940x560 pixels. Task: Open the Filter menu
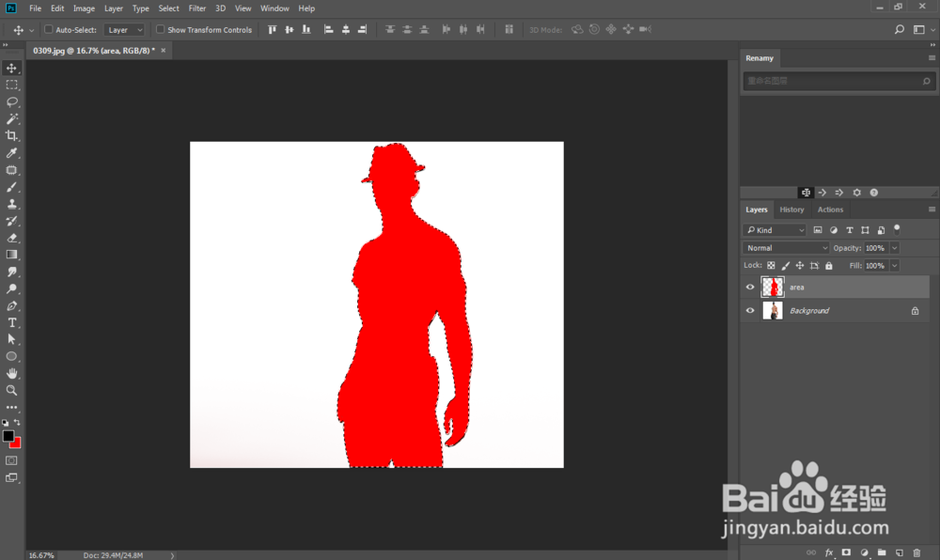click(196, 8)
